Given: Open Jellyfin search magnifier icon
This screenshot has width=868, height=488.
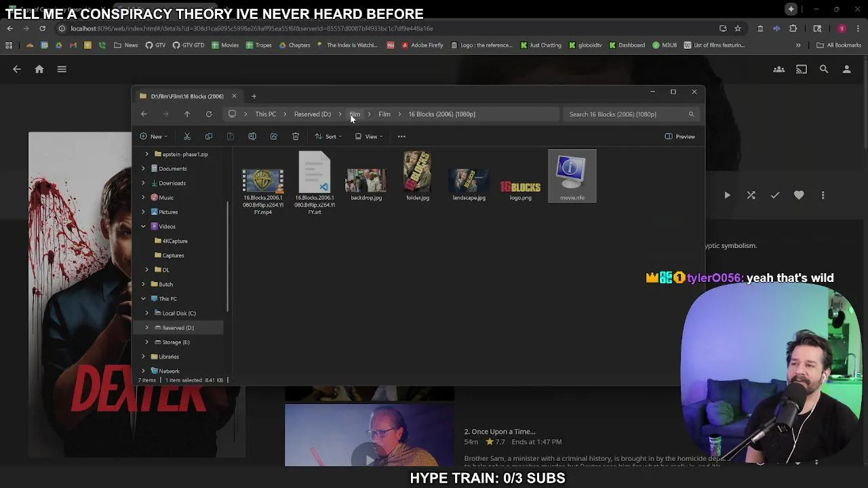Looking at the screenshot, I should tap(824, 69).
